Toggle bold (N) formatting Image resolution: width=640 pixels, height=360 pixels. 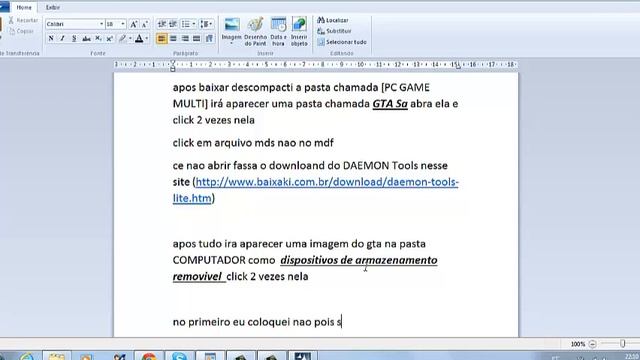tap(51, 39)
